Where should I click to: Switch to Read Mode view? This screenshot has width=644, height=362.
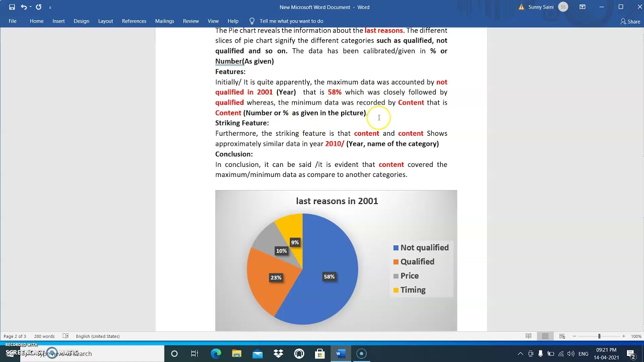528,336
